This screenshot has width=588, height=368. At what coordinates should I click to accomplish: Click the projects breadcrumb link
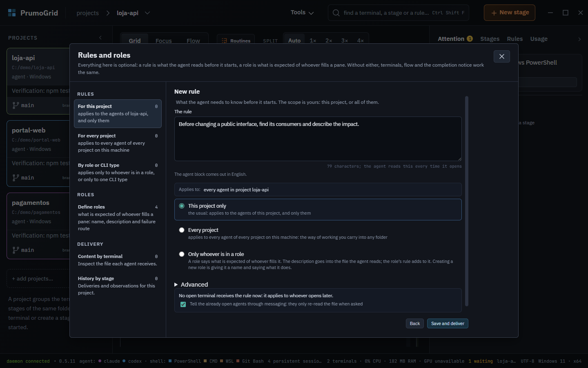88,13
